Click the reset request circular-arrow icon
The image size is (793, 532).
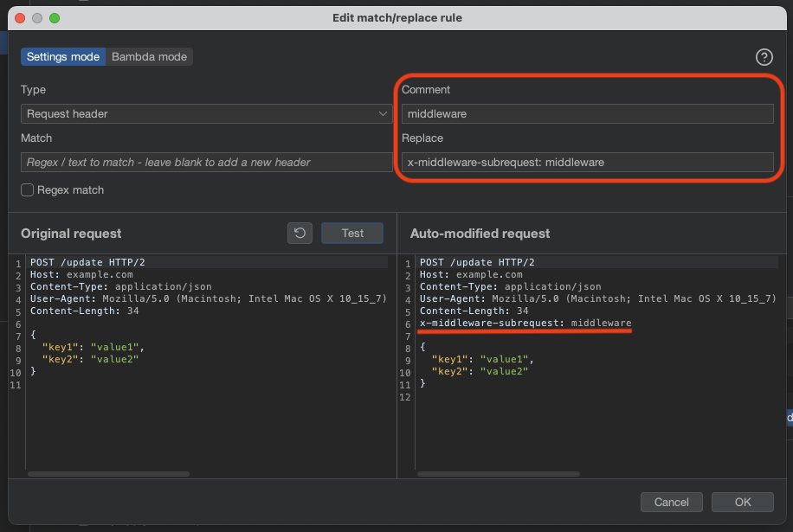pyautogui.click(x=300, y=234)
